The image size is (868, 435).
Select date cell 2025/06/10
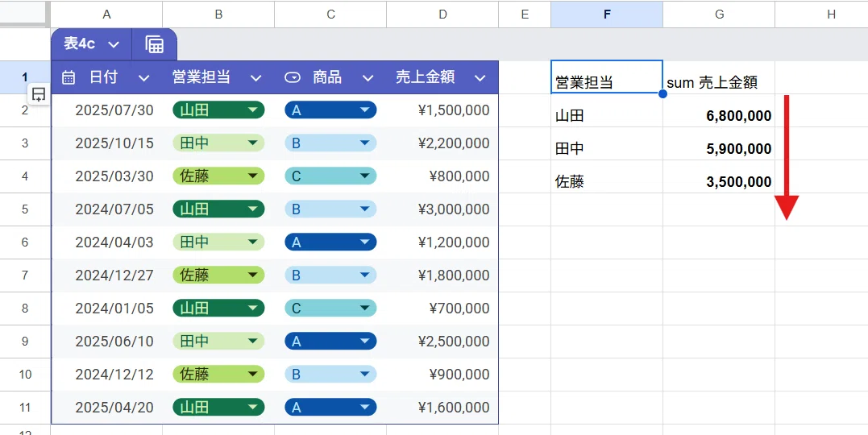click(107, 341)
